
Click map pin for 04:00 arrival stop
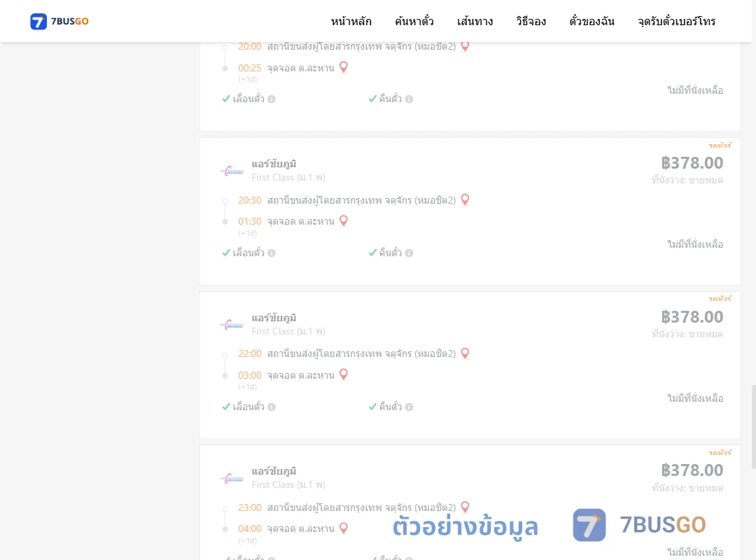tap(343, 528)
